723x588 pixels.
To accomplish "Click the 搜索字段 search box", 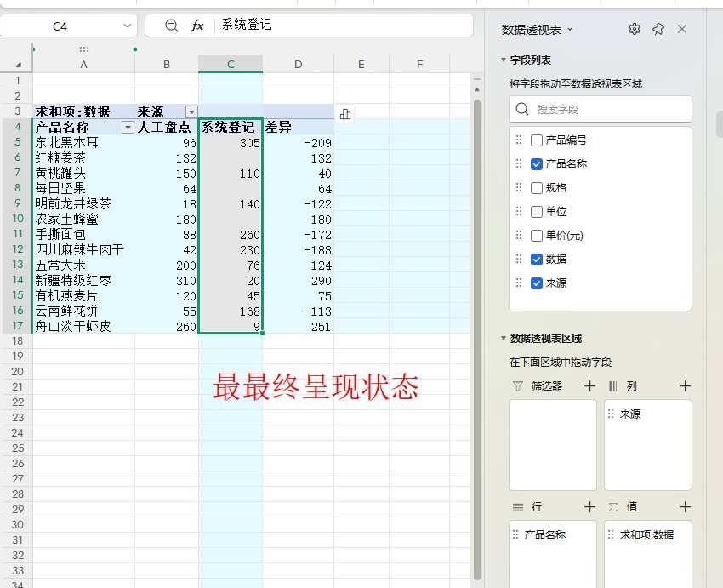I will (601, 109).
